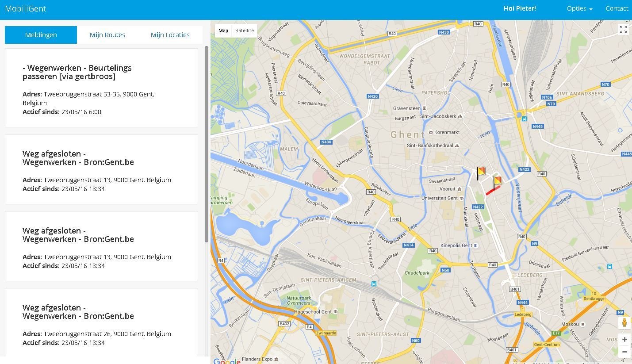632x364 pixels.
Task: Zoom out the map with minus button
Action: click(624, 352)
